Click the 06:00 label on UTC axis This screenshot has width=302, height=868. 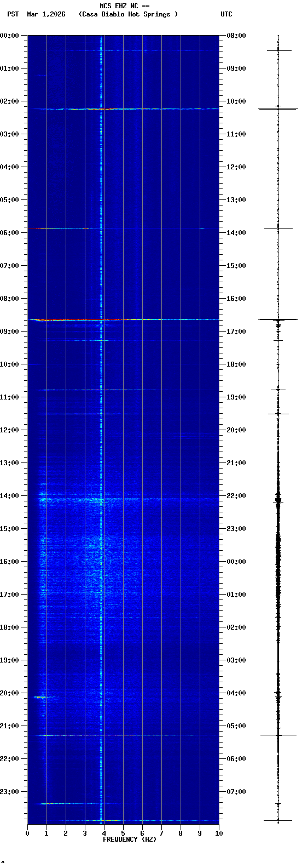(x=236, y=759)
